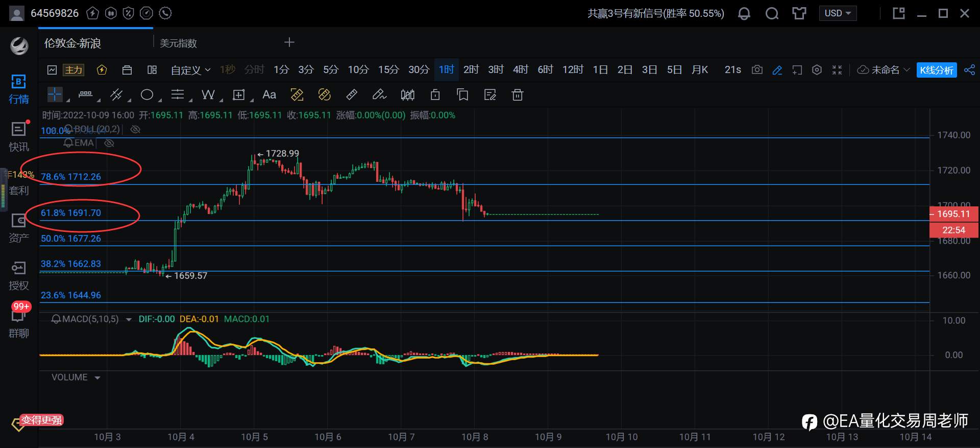Select the 月K timeframe
The image size is (980, 448).
(x=700, y=69)
